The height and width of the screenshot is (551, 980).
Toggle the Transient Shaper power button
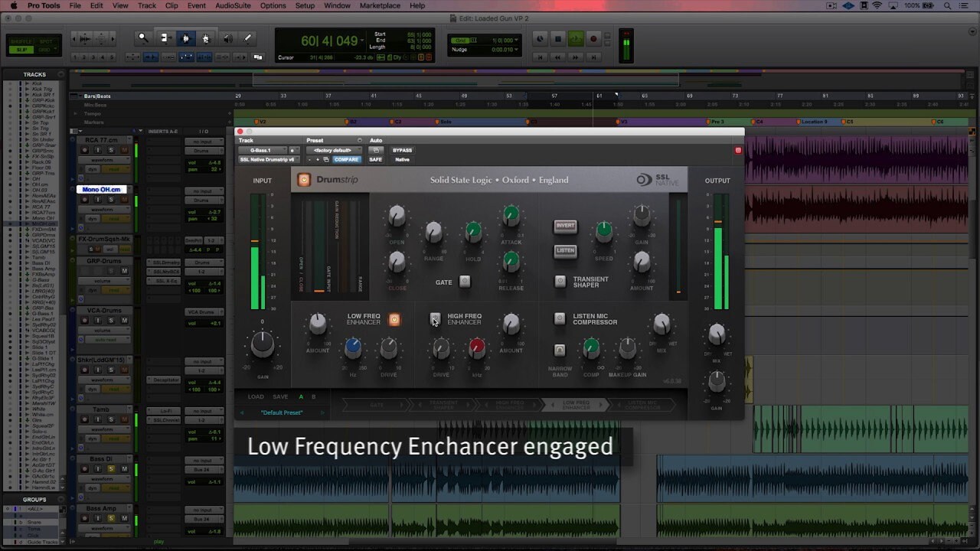(x=560, y=282)
